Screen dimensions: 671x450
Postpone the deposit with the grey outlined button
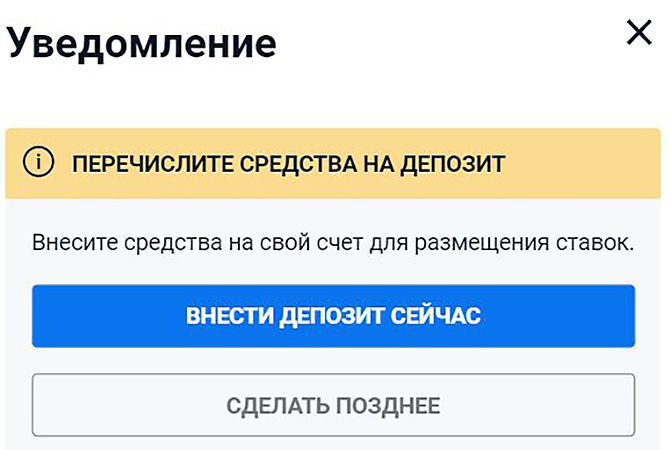click(333, 405)
